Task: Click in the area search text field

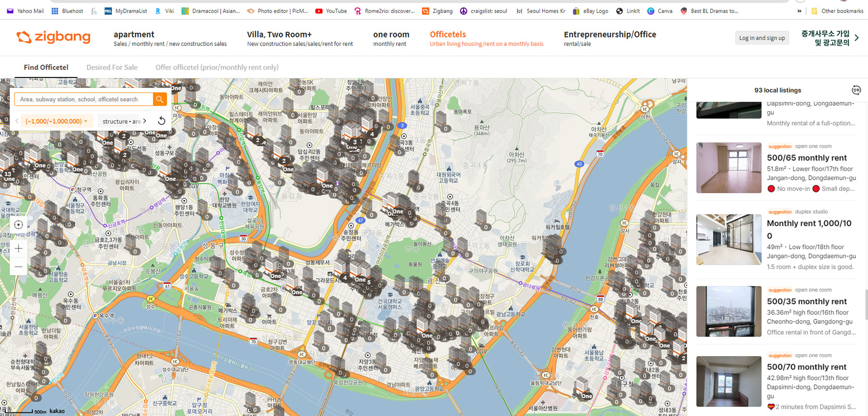Action: click(x=83, y=99)
